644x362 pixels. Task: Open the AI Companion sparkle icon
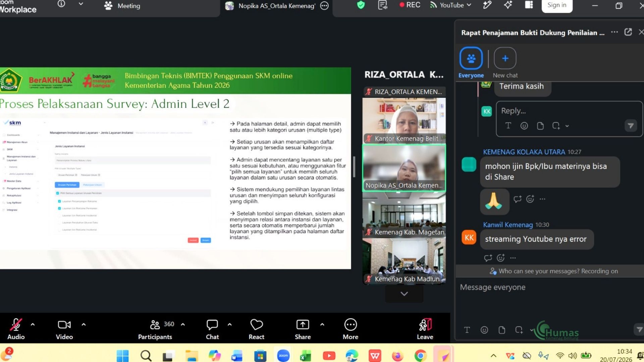(x=508, y=5)
